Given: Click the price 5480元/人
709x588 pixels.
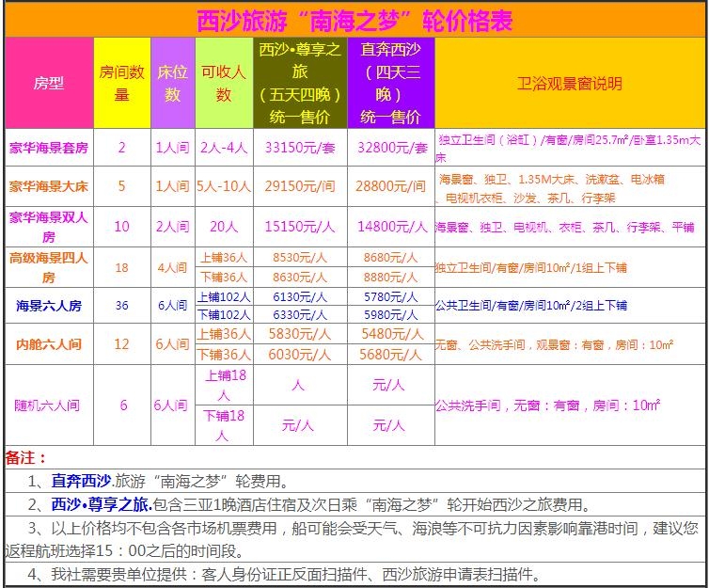Looking at the screenshot, I should coord(392,334).
